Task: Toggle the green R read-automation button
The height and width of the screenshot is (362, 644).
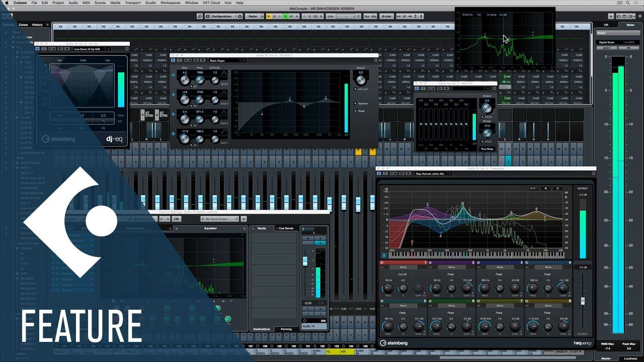Action: click(285, 16)
